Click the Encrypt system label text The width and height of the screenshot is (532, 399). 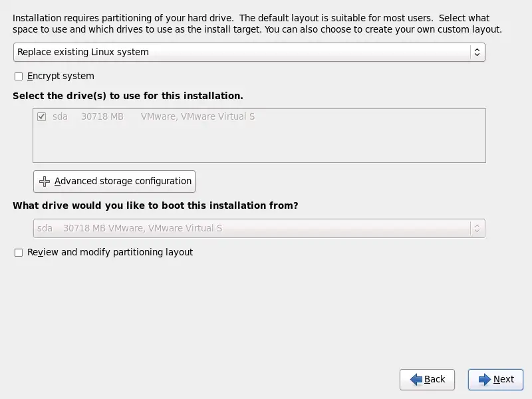[x=61, y=76]
